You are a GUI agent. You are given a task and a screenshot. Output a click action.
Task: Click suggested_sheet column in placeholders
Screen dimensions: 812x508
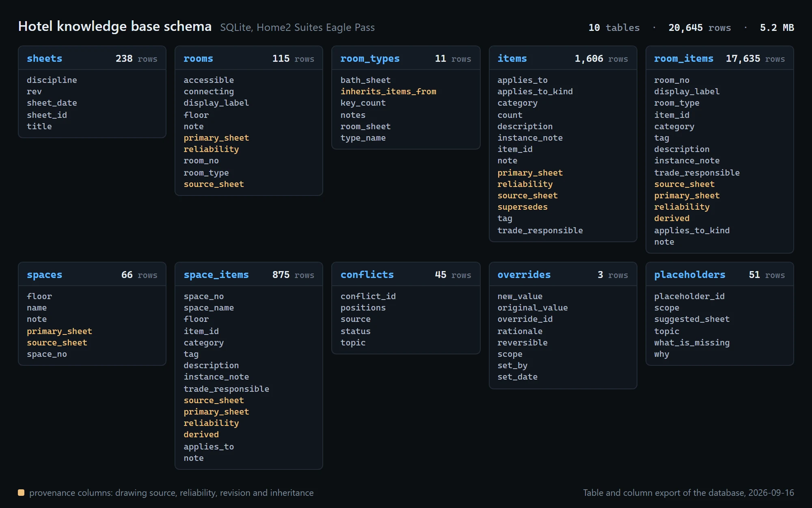pos(691,319)
